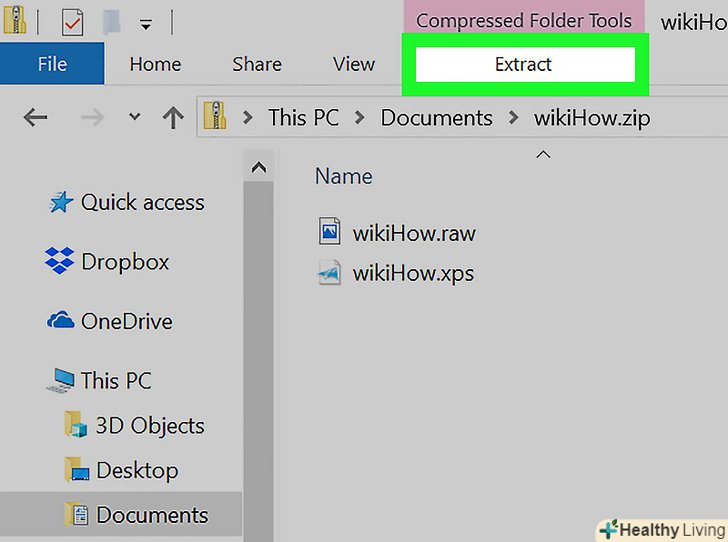Viewport: 728px width, 542px height.
Task: Click the Quick access star icon
Action: click(61, 202)
